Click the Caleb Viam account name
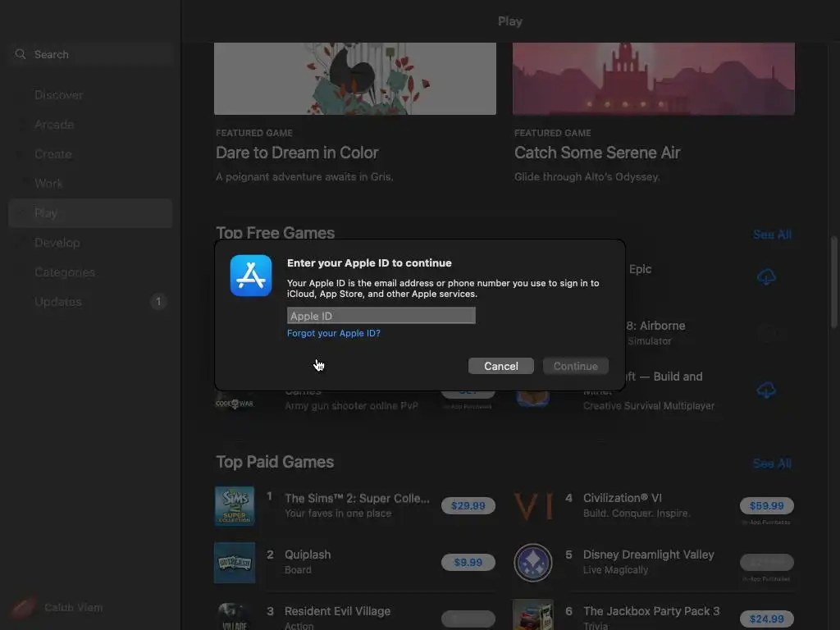Screen dimensions: 840x630 click(73, 608)
